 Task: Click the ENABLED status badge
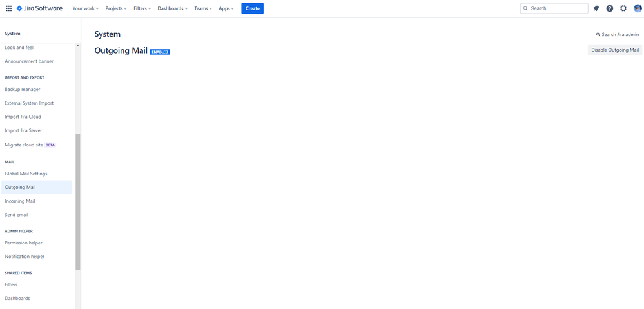(x=160, y=52)
